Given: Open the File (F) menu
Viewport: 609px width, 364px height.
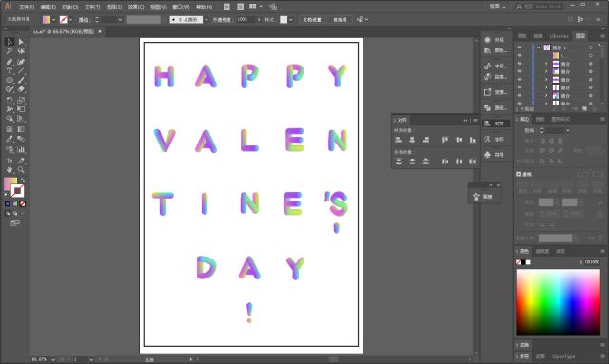Looking at the screenshot, I should click(x=27, y=7).
